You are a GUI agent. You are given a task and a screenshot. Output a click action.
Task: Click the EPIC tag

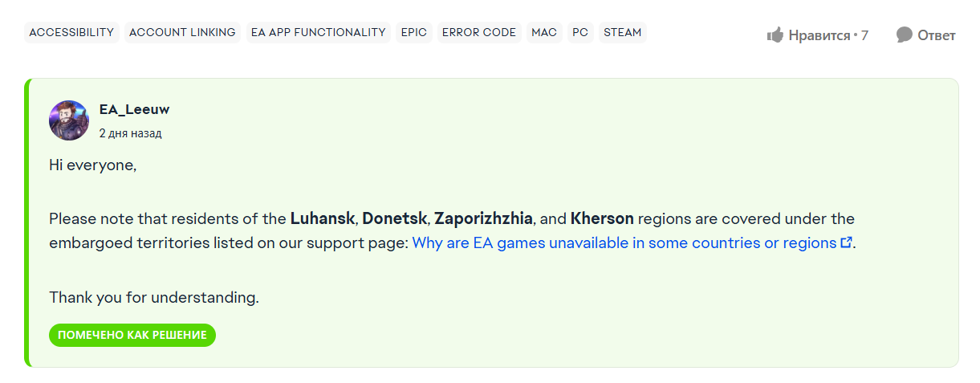tap(414, 33)
